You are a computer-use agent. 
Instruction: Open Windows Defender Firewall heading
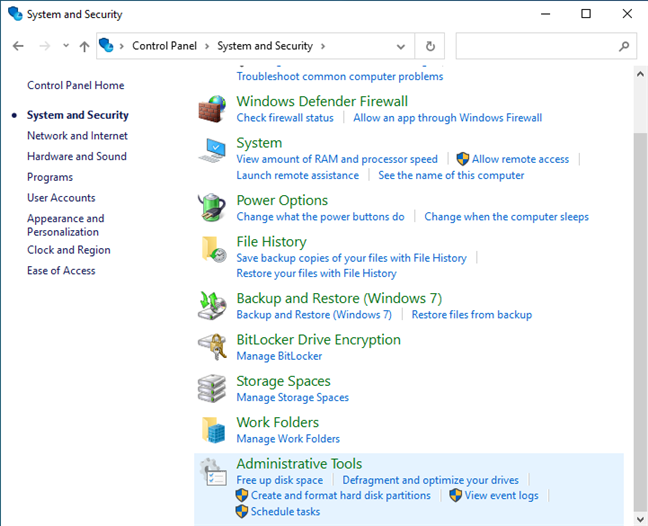pyautogui.click(x=322, y=101)
